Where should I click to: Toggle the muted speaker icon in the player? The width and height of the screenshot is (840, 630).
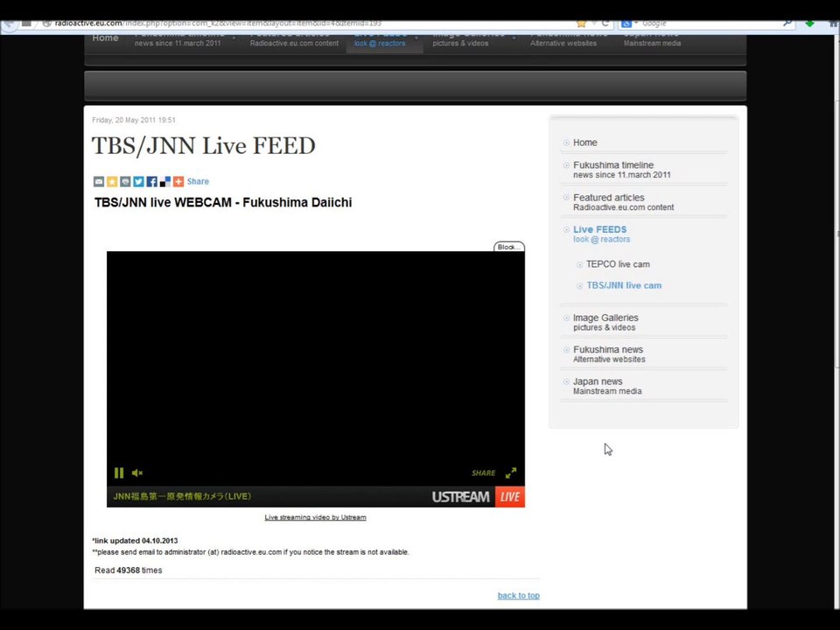point(137,472)
